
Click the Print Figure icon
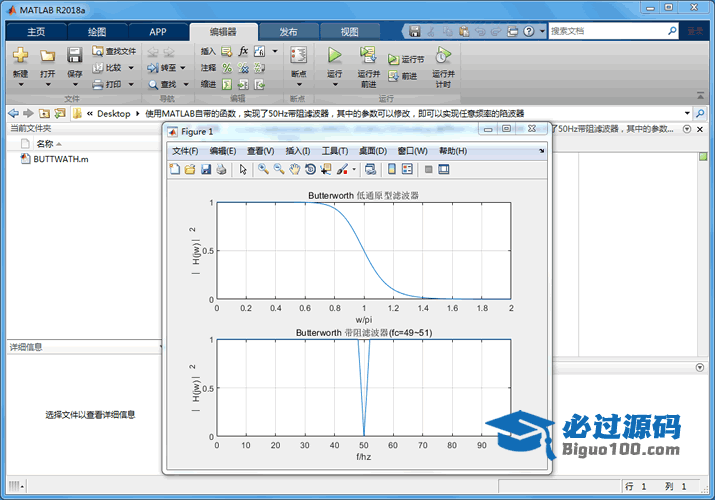[221, 169]
